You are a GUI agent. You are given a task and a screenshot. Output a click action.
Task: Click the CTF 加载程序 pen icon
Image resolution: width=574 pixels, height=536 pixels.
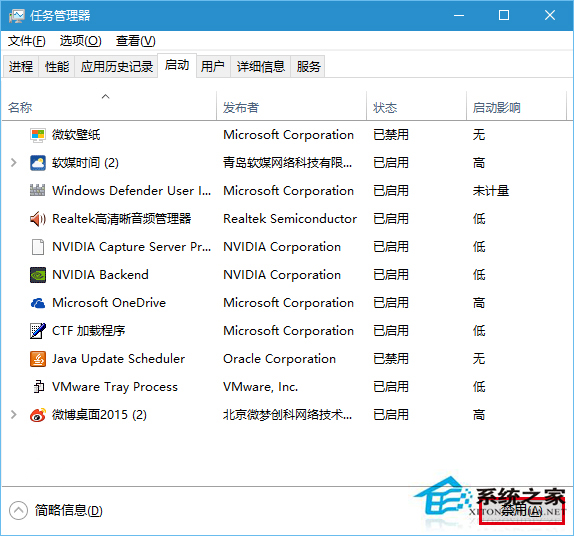(37, 331)
